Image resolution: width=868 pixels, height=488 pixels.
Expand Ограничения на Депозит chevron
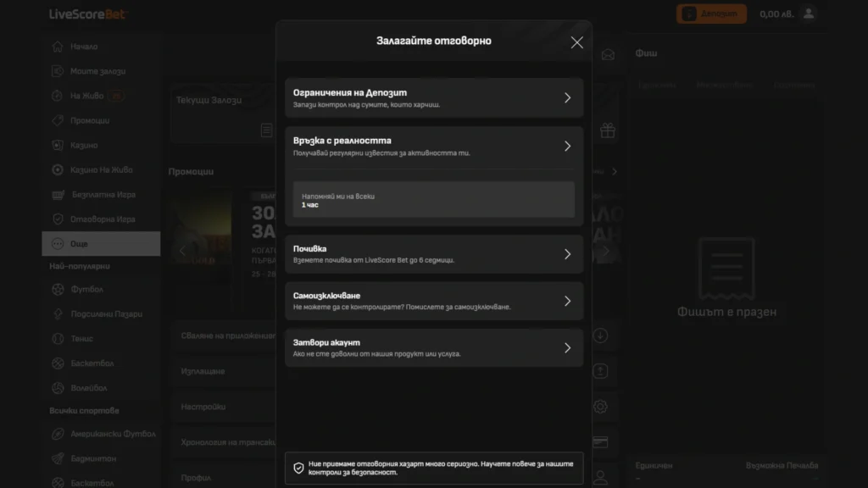pos(567,97)
